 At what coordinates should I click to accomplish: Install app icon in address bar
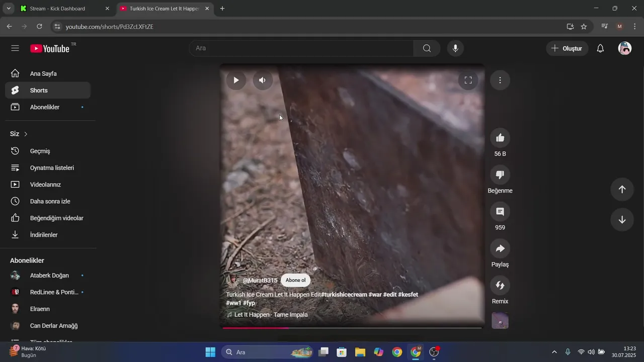click(x=570, y=26)
